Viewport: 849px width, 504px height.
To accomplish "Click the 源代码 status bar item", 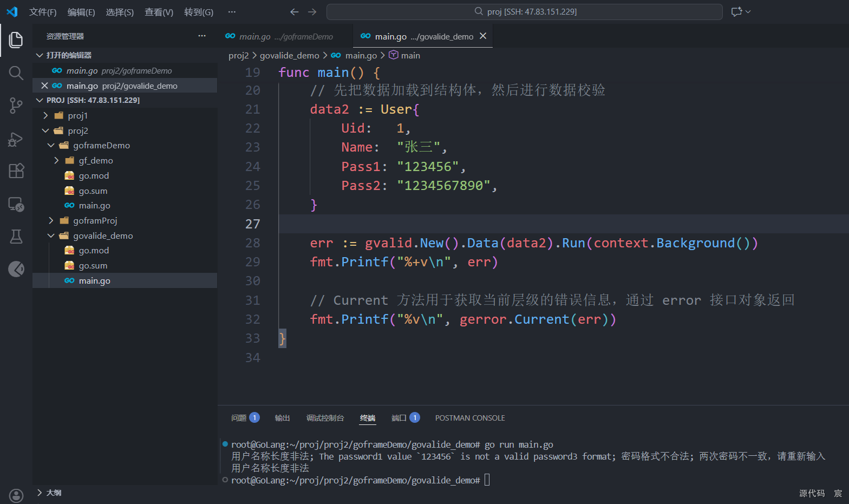I will [812, 493].
